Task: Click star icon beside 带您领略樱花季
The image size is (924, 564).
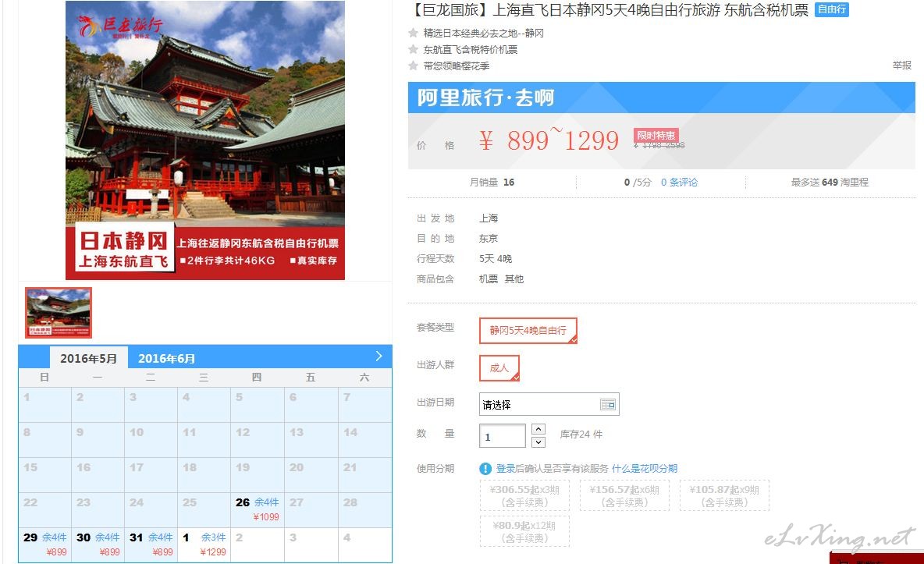Action: (413, 66)
